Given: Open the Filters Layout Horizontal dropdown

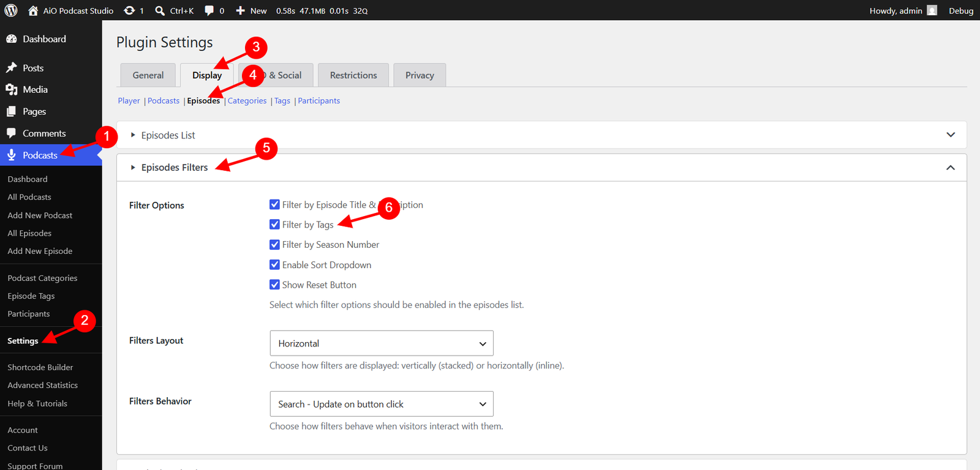Looking at the screenshot, I should click(382, 343).
